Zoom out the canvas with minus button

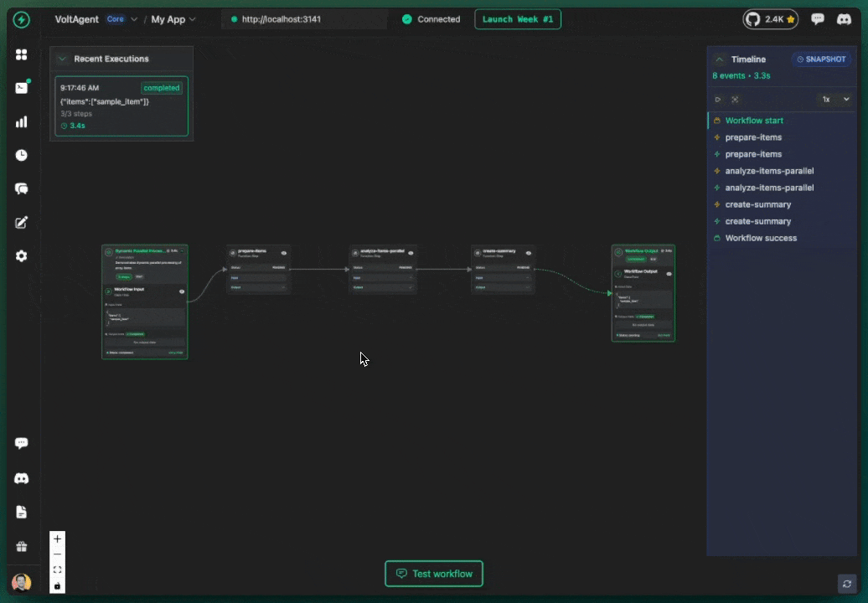pos(57,554)
